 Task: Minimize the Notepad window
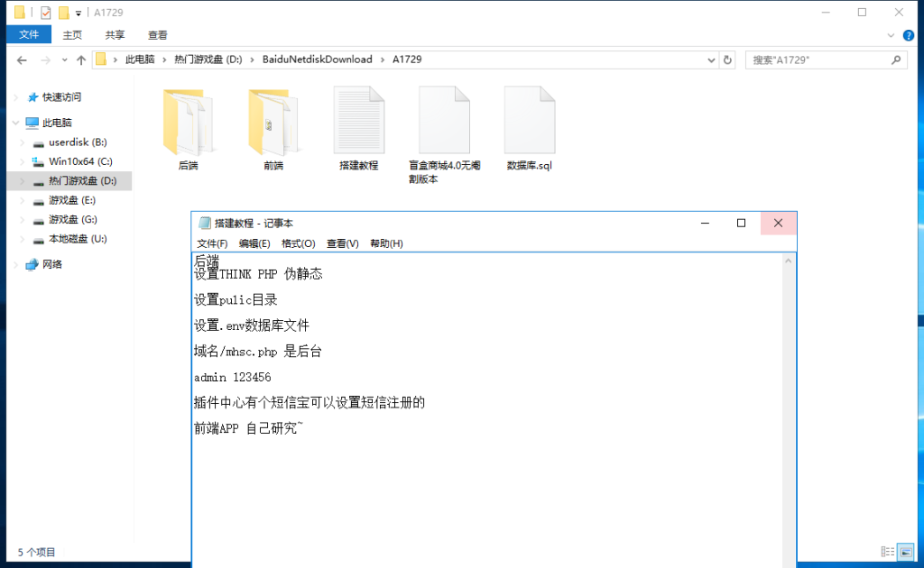pyautogui.click(x=705, y=223)
